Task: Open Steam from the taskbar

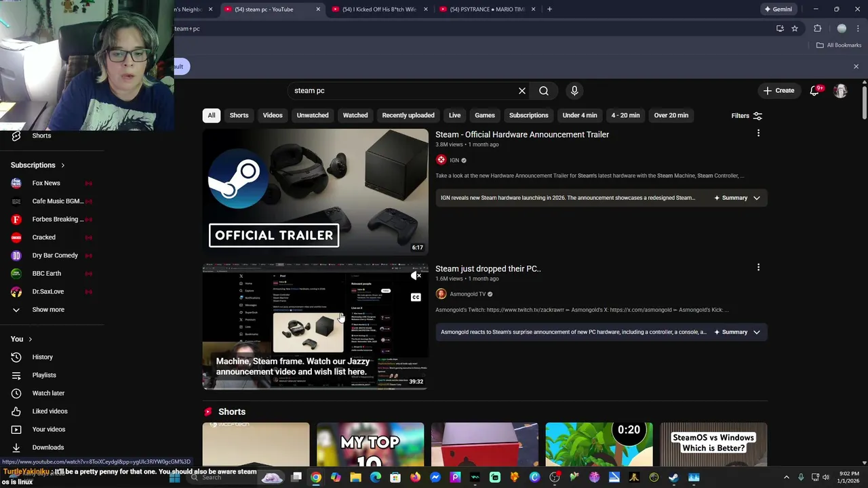Action: 673,477
